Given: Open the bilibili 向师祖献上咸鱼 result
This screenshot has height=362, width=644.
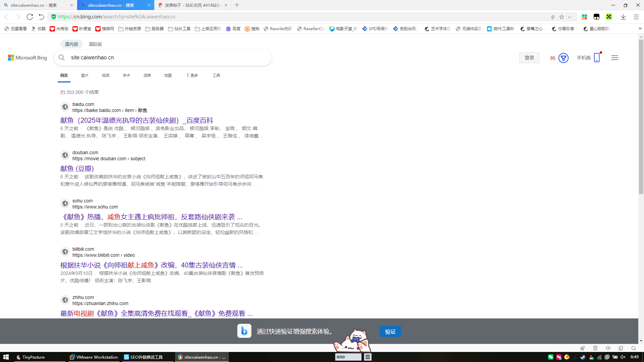Looking at the screenshot, I should 152,265.
